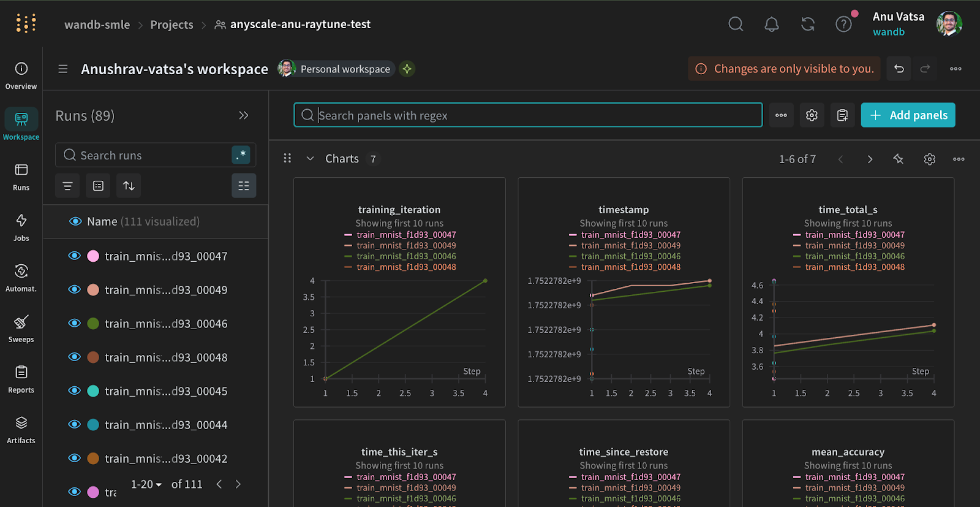980x507 pixels.
Task: Hide run train_mnis...d93_00042
Action: pos(74,458)
